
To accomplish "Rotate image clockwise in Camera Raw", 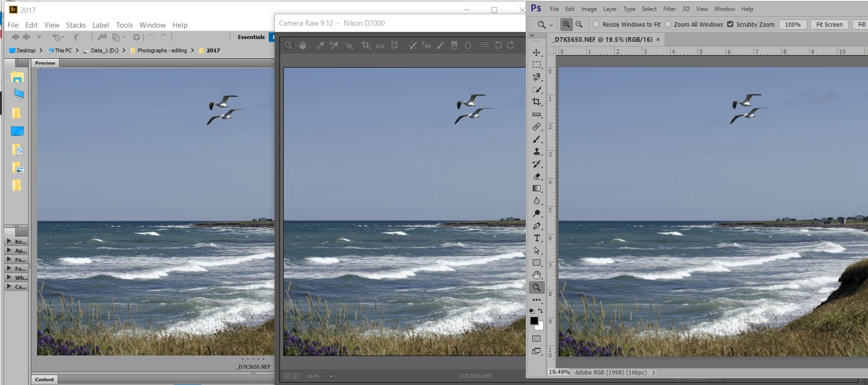I will (x=510, y=45).
